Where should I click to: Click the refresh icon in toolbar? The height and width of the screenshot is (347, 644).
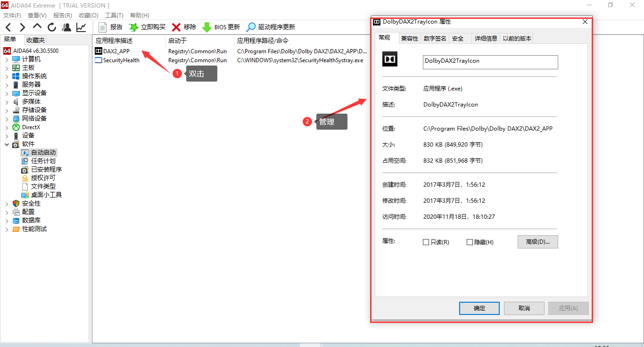tap(52, 27)
